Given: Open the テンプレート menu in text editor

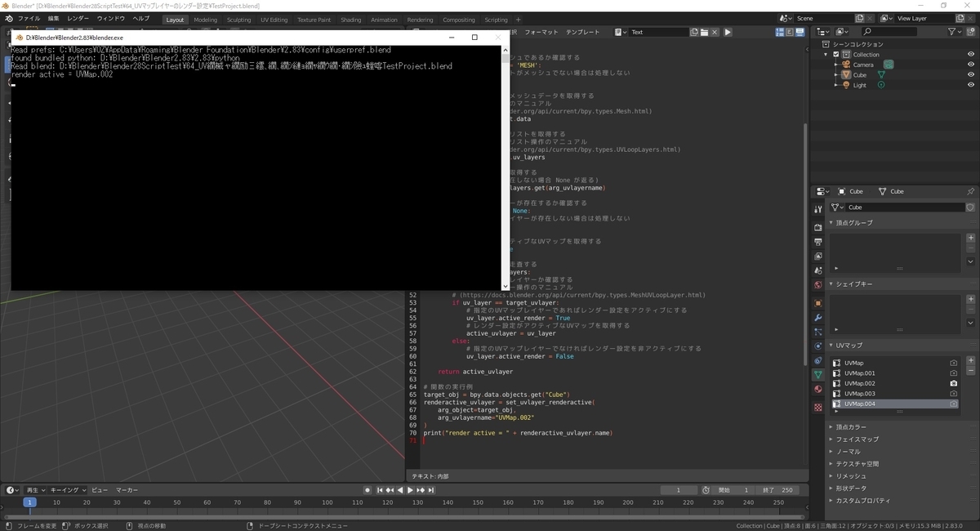Looking at the screenshot, I should [x=582, y=32].
